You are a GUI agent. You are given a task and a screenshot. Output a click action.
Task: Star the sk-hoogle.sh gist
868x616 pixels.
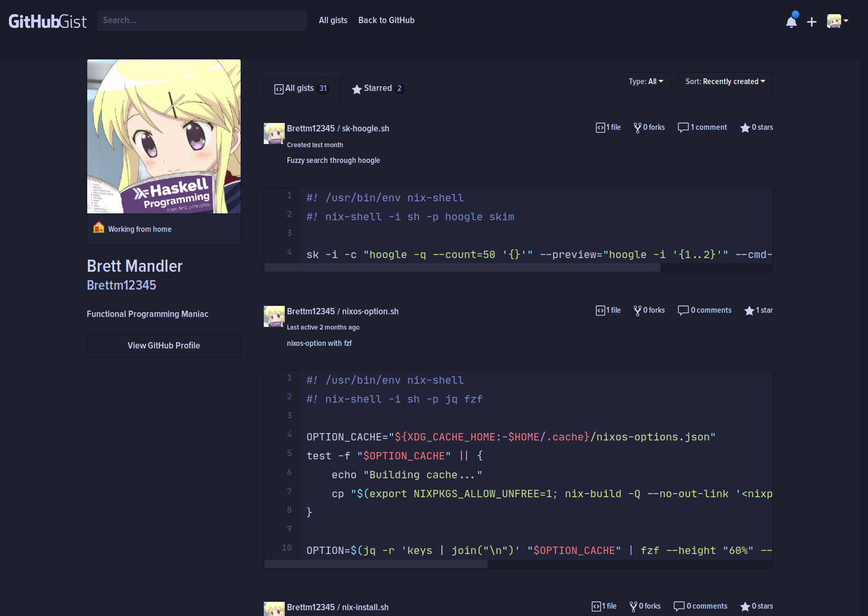(756, 127)
